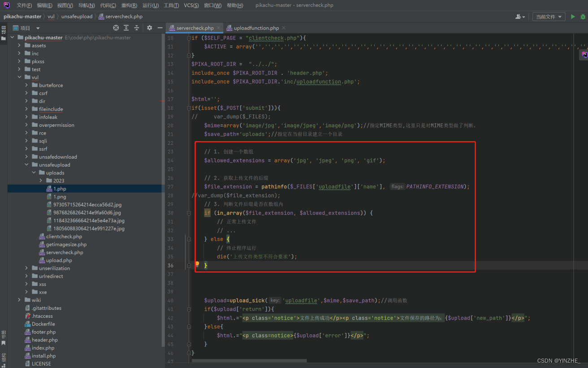Open the VCS(S) menu
This screenshot has width=588, height=368.
coord(191,5)
